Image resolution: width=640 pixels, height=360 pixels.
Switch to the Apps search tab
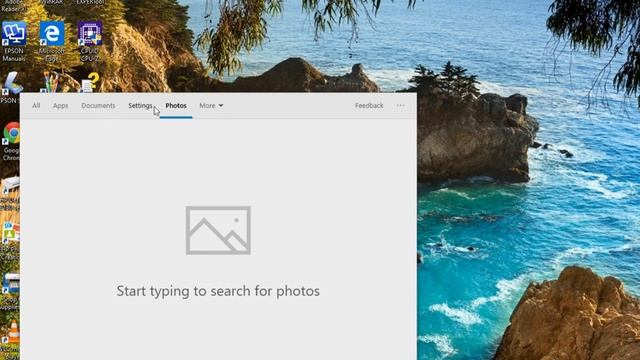tap(60, 106)
